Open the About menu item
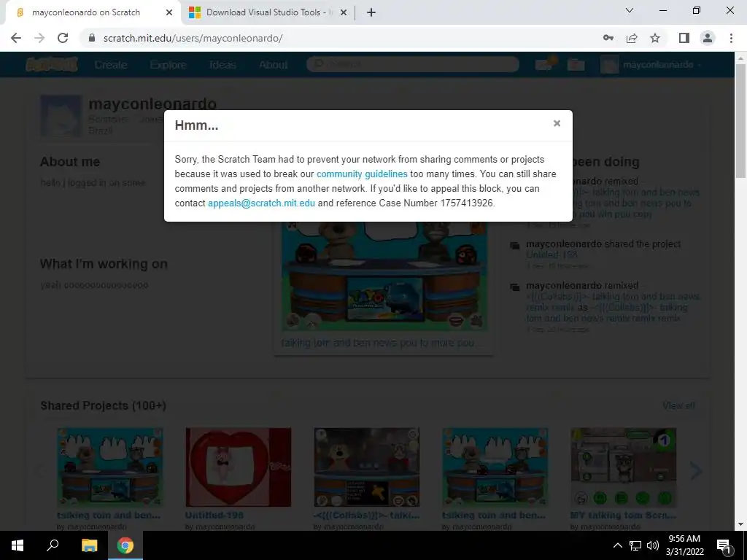747x560 pixels. tap(273, 65)
